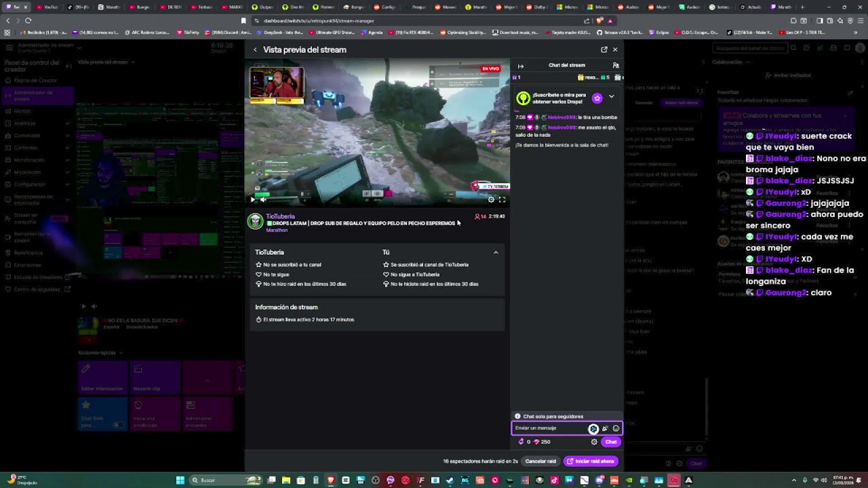
Task: Open Página del Creador in the sidebar
Action: point(38,81)
